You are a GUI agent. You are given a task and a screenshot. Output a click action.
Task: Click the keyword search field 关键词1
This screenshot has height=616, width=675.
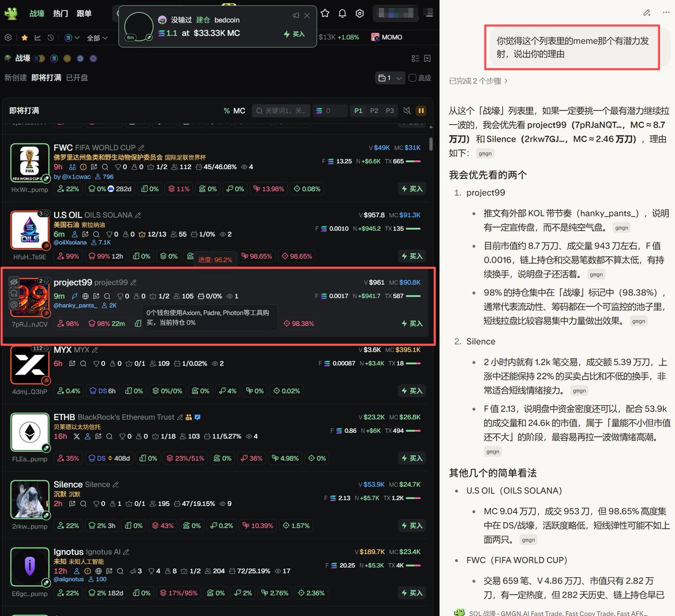point(281,111)
